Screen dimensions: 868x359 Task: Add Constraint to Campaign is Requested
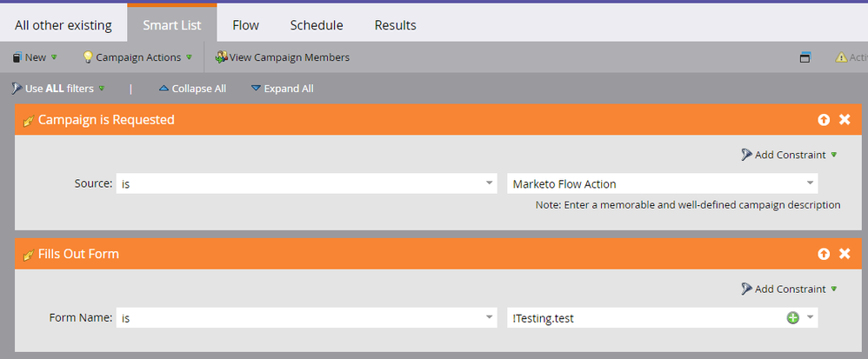click(789, 155)
